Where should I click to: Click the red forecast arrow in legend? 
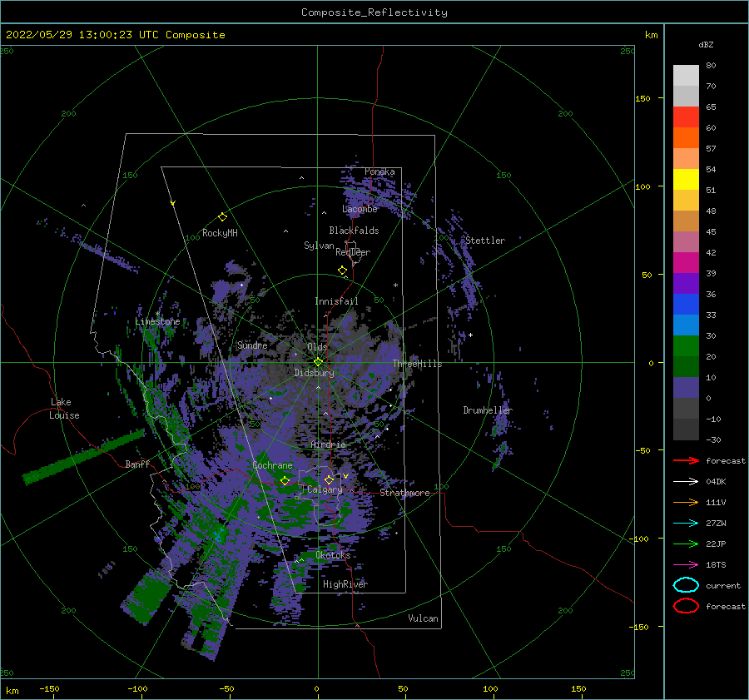[x=687, y=460]
